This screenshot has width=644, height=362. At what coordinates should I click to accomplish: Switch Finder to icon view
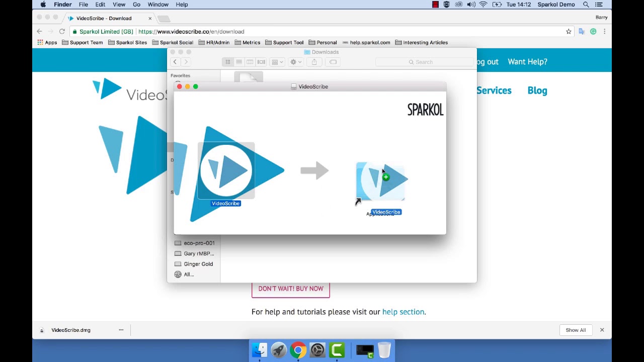(228, 62)
